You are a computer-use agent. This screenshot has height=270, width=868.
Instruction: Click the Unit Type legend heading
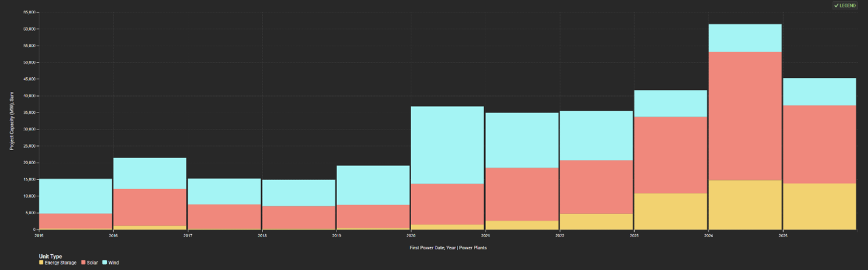coord(50,257)
